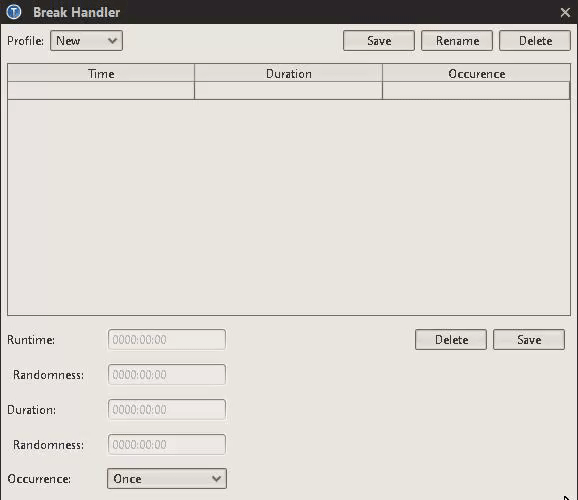
Task: Save the current profile
Action: (379, 41)
